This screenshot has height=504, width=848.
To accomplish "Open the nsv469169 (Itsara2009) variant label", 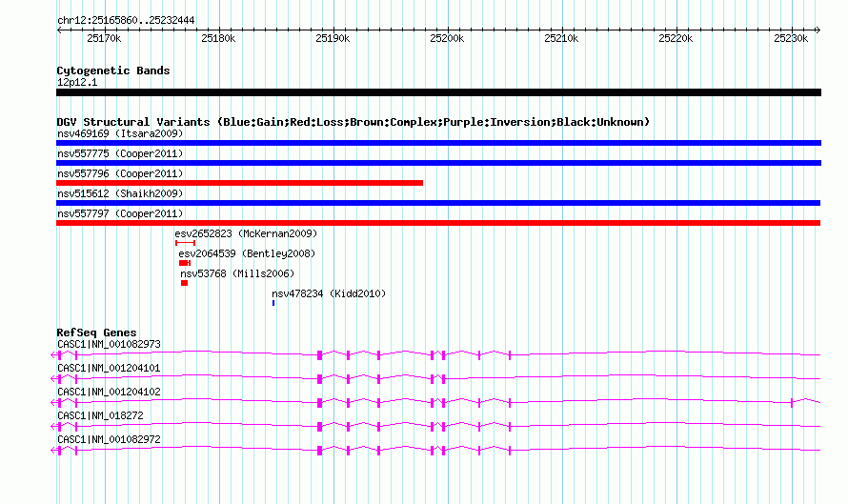I will tap(120, 133).
